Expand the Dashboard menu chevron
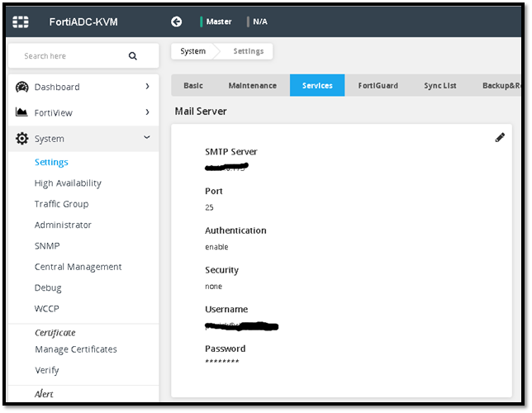Viewport: 532px width, 413px height. pos(147,87)
